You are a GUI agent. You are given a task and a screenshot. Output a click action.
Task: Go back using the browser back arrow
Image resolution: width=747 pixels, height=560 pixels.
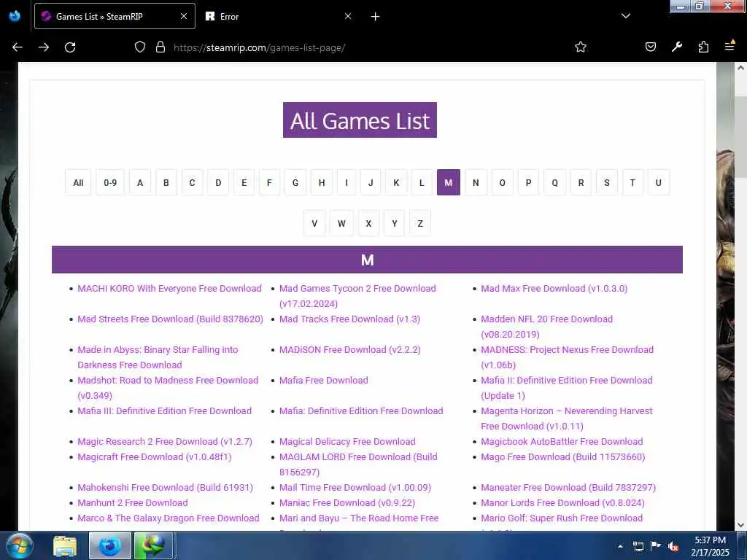tap(18, 47)
